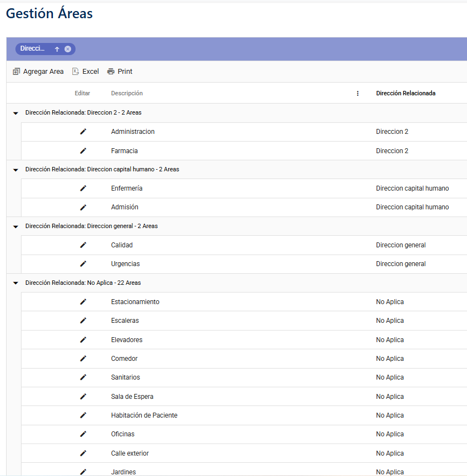Click the pencil icon beside Comedor
The image size is (467, 476).
(83, 359)
